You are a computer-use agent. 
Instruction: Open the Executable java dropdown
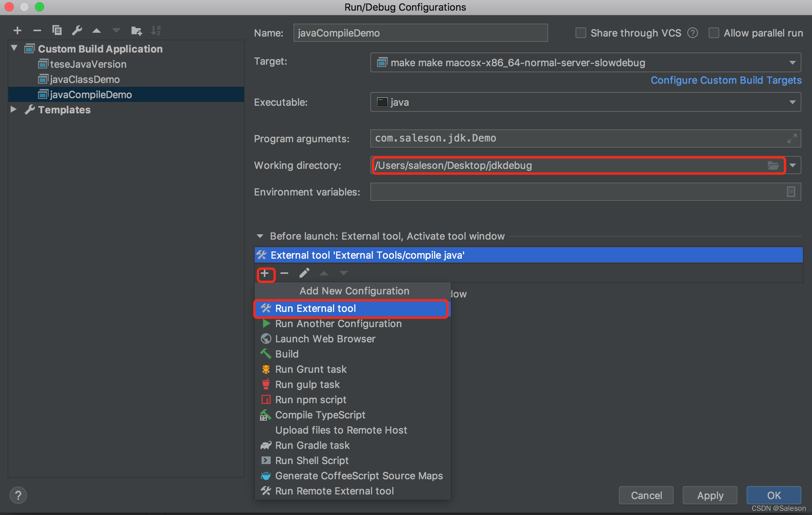792,102
